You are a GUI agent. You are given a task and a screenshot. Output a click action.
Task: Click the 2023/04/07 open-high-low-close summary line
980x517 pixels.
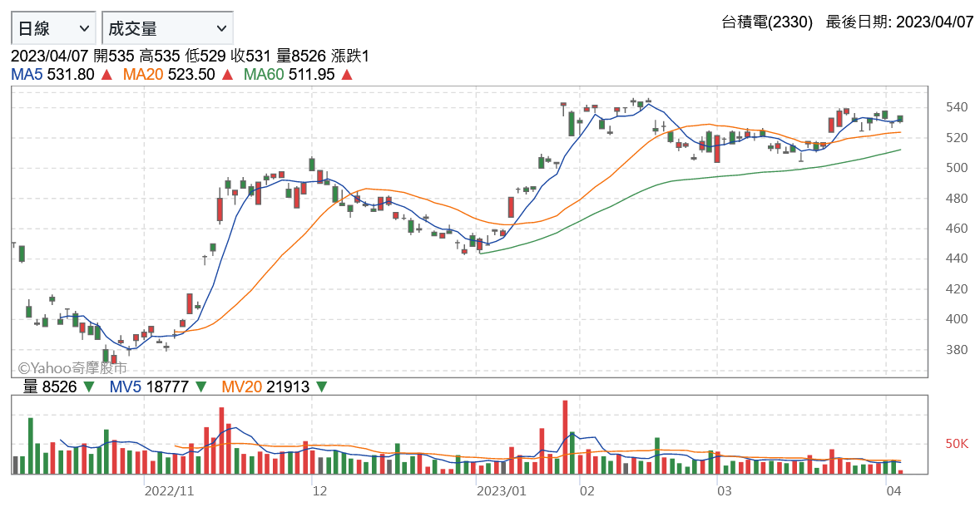190,57
